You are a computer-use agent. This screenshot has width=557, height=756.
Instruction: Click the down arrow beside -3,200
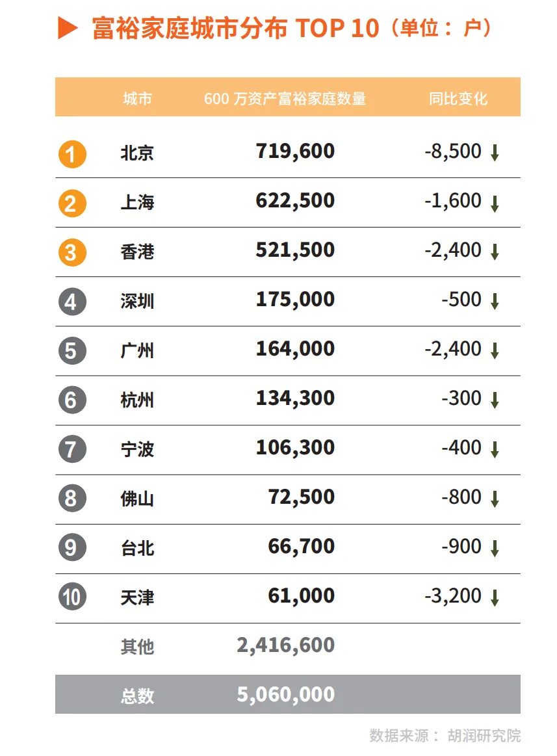(495, 598)
